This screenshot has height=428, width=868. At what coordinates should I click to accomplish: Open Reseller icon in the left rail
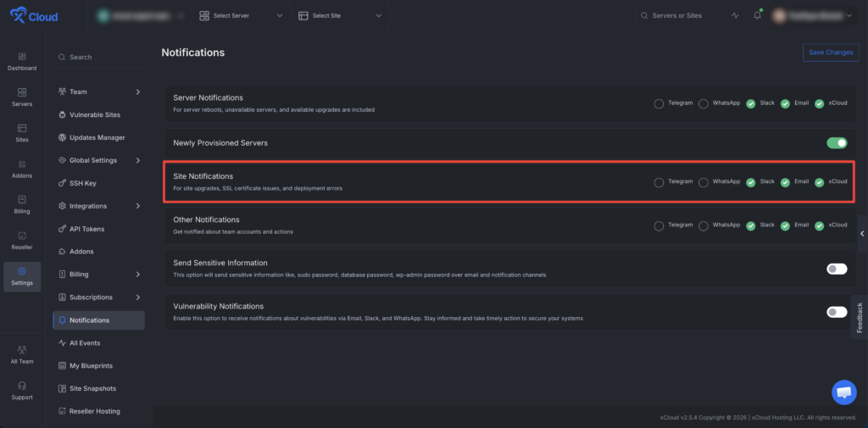point(22,241)
